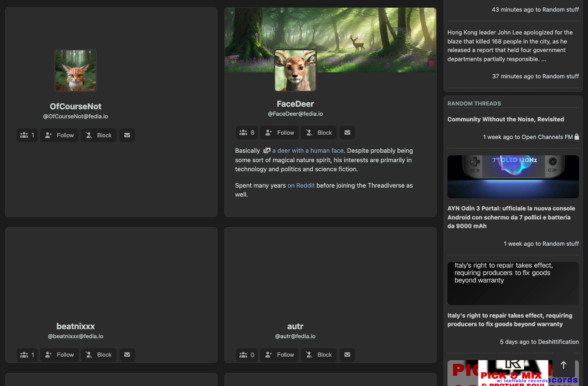This screenshot has height=386, width=588.
Task: View Italy's right to repair preview image
Action: click(513, 283)
